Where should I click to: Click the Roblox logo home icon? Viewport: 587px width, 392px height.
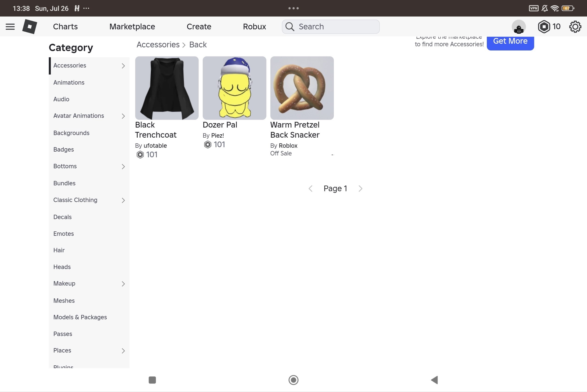[x=30, y=27]
